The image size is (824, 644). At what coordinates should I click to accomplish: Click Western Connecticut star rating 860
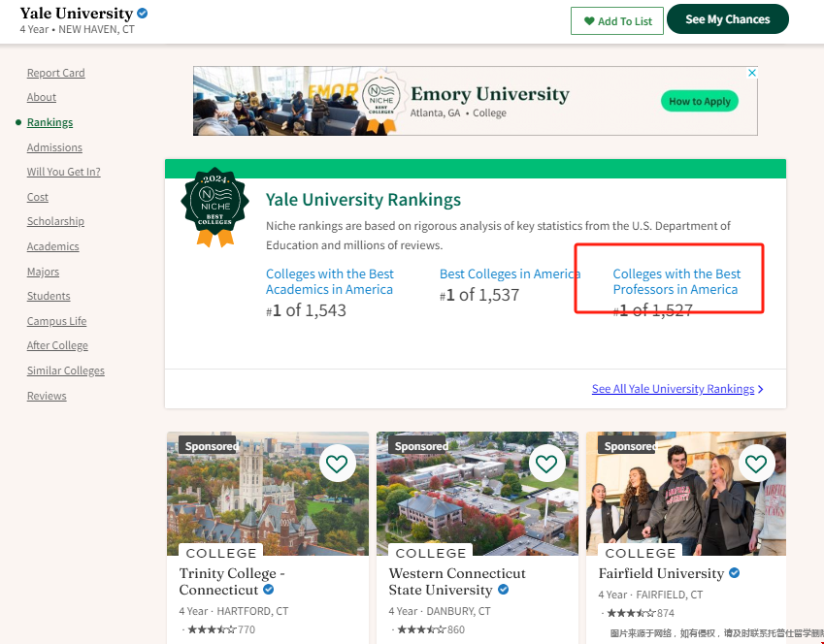pyautogui.click(x=430, y=629)
